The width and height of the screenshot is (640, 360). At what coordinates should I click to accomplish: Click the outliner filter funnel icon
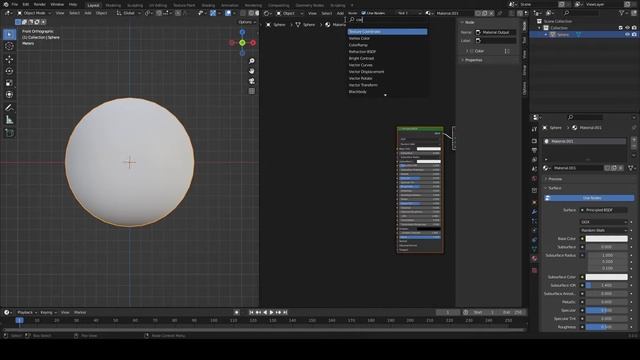coord(622,13)
